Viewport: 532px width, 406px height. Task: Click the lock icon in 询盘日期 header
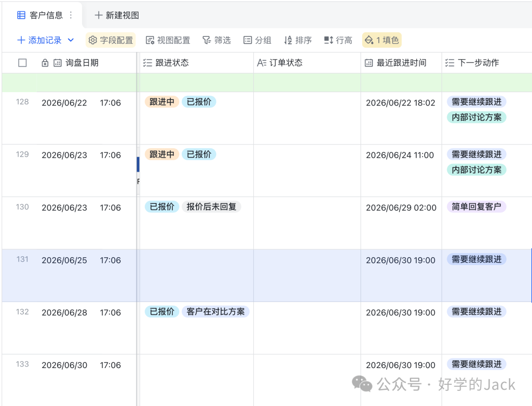[45, 63]
